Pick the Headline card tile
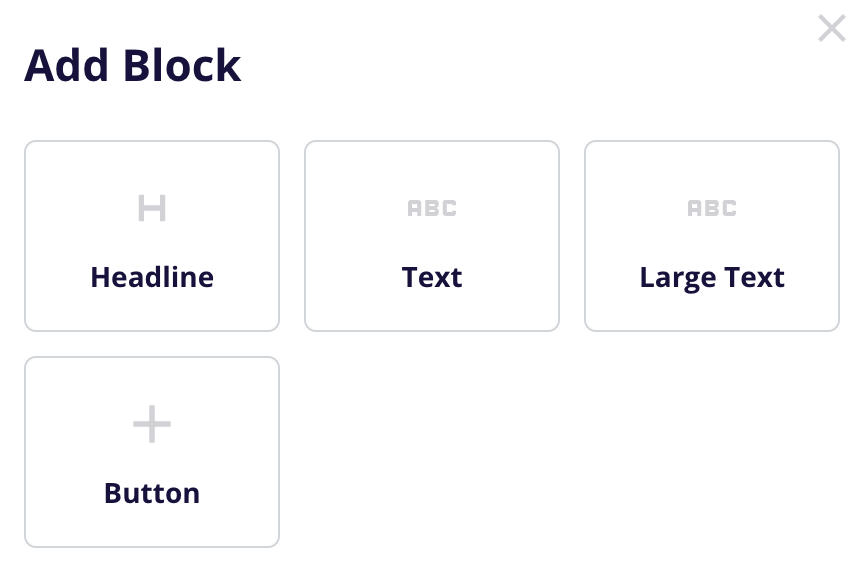This screenshot has height=578, width=868. [152, 236]
